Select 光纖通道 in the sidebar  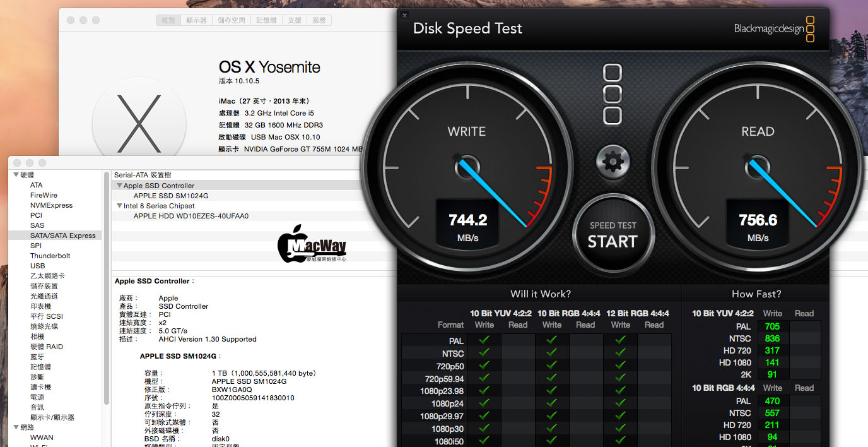pyautogui.click(x=44, y=296)
